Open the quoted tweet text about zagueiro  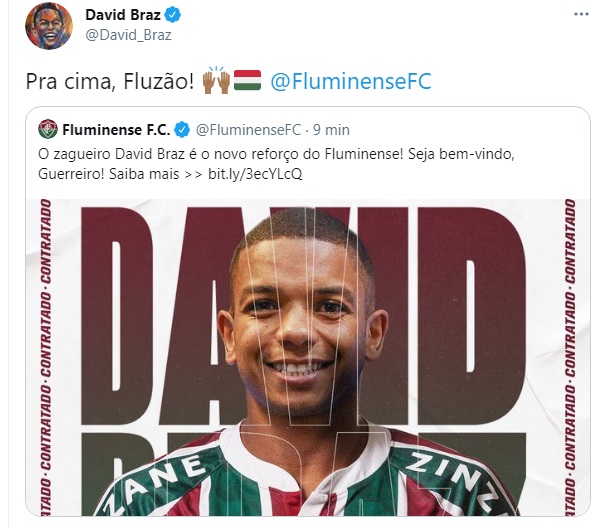click(276, 164)
